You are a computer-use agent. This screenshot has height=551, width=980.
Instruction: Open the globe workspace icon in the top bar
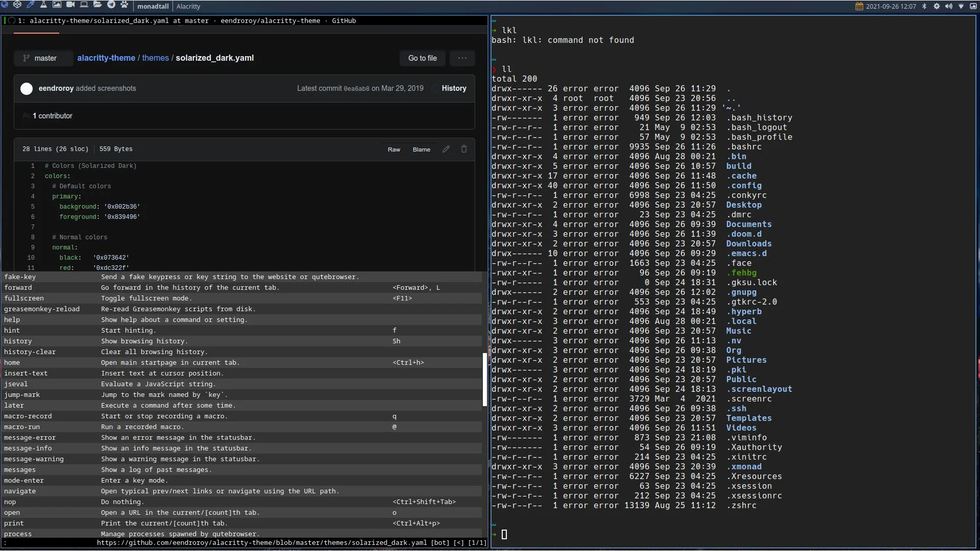coord(5,5)
